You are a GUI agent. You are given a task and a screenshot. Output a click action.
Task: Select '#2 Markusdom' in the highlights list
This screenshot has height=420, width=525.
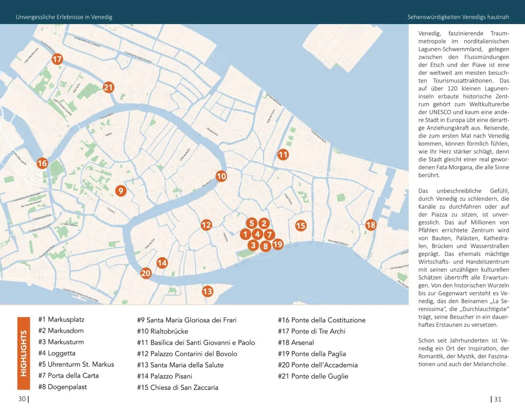[61, 331]
